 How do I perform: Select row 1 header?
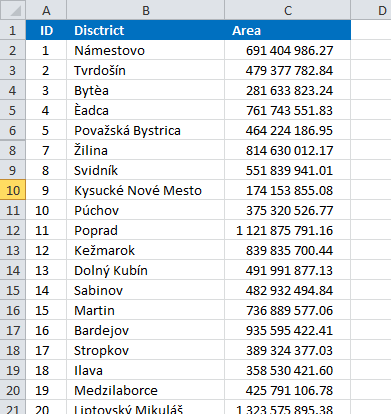tap(13, 30)
